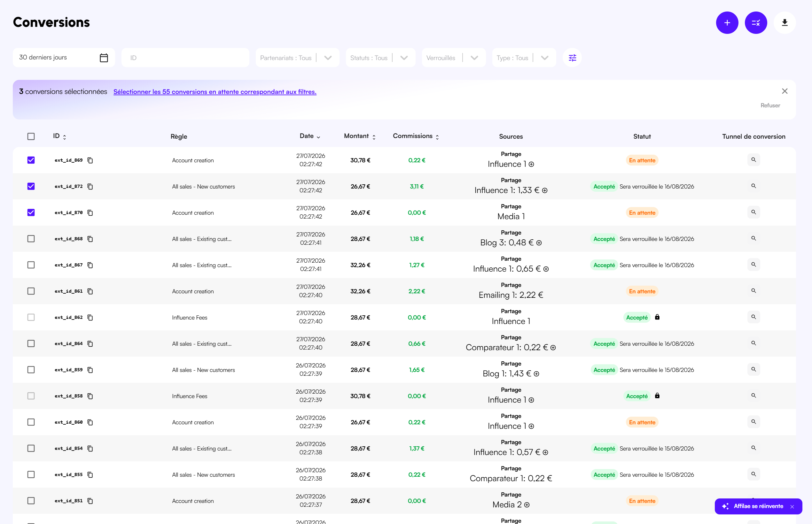Uncheck the ext_id_870 row checkbox
This screenshot has height=524, width=812.
click(x=31, y=213)
